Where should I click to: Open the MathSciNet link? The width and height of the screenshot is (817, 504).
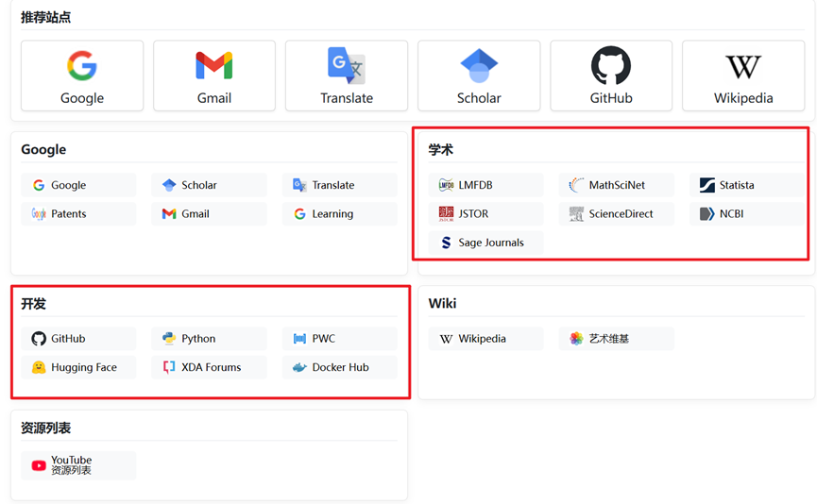click(617, 185)
